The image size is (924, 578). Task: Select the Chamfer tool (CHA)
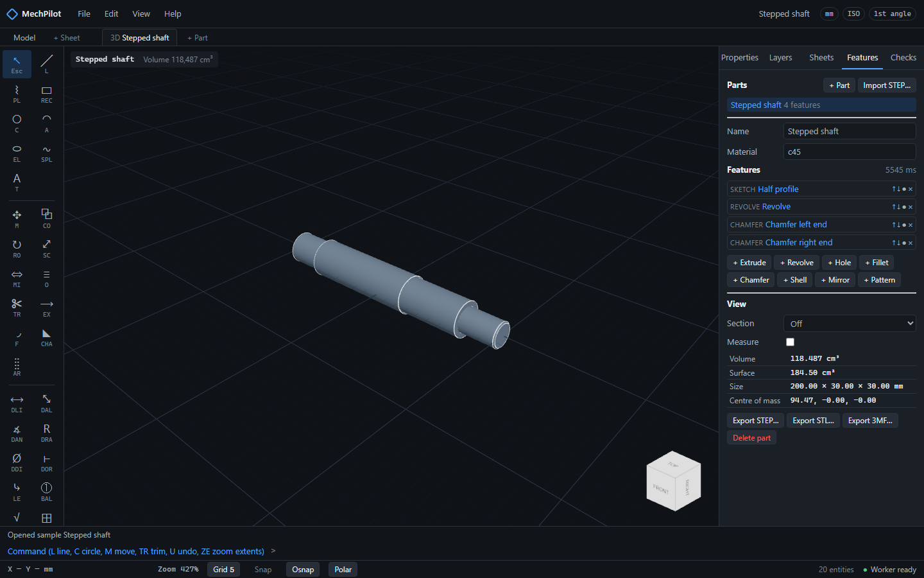[x=46, y=337]
